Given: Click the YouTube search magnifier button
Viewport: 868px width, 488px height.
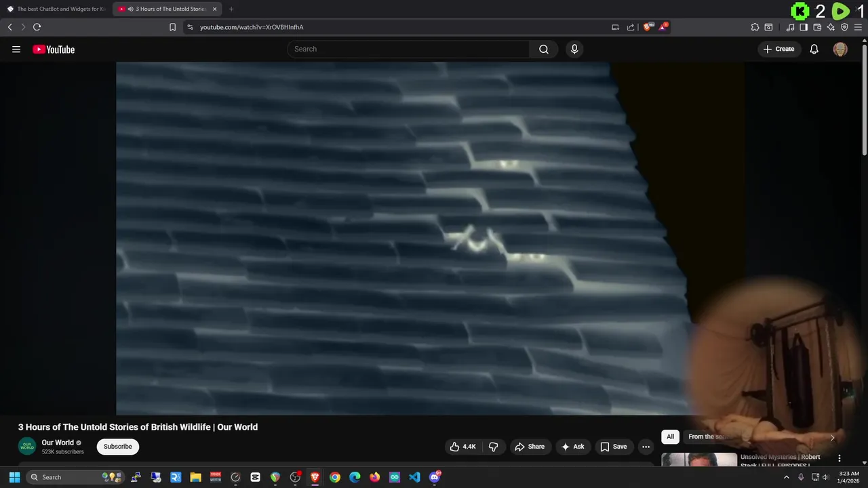Looking at the screenshot, I should [543, 49].
